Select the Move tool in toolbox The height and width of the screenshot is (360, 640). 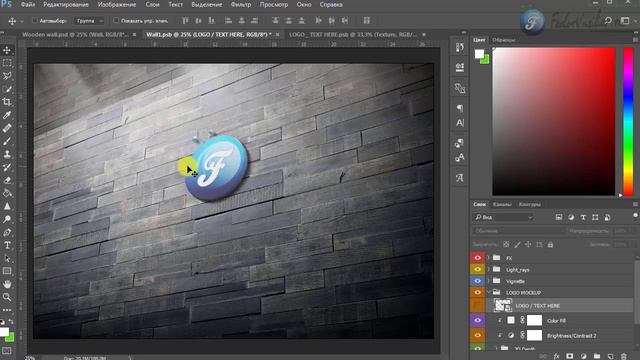point(7,50)
